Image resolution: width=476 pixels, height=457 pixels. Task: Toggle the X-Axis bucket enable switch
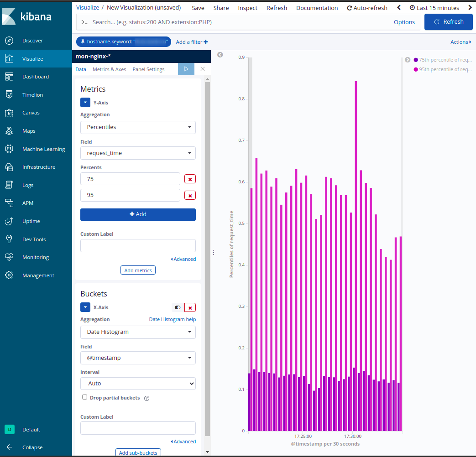coord(178,307)
